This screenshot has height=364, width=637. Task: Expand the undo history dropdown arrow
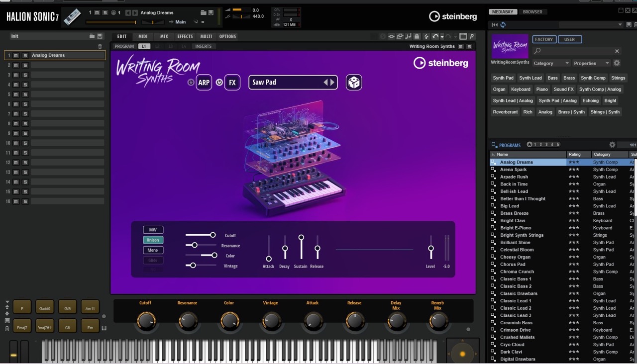[x=441, y=37]
